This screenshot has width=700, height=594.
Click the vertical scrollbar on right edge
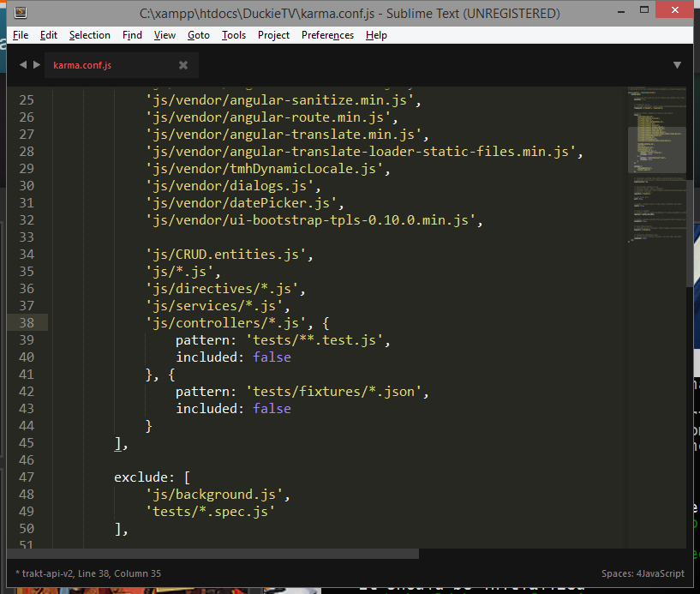(x=690, y=234)
